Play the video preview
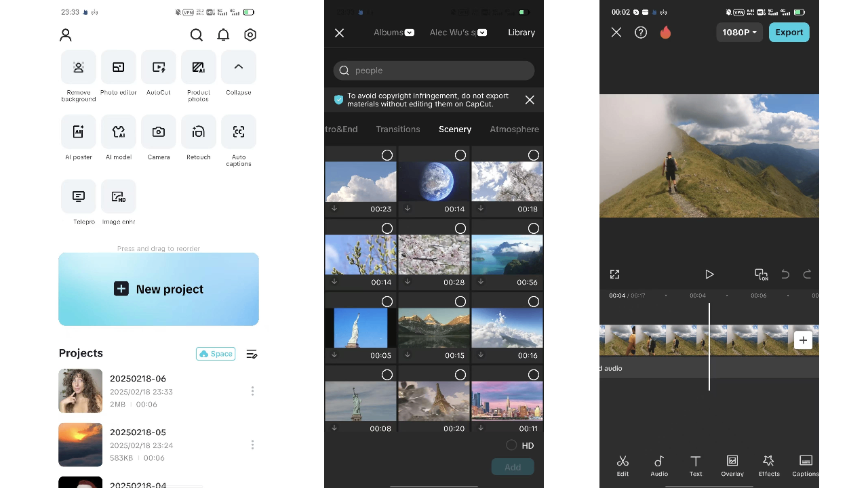The width and height of the screenshot is (868, 488). tap(709, 274)
